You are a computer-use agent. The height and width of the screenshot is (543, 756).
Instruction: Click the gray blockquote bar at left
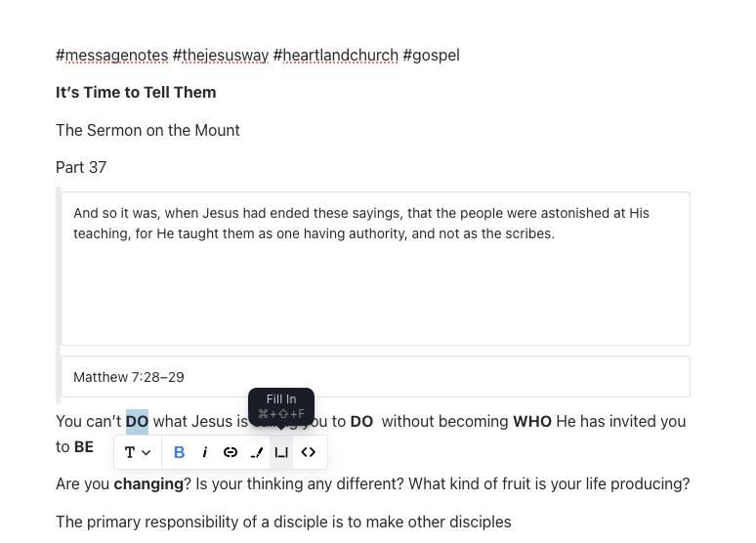pyautogui.click(x=58, y=295)
